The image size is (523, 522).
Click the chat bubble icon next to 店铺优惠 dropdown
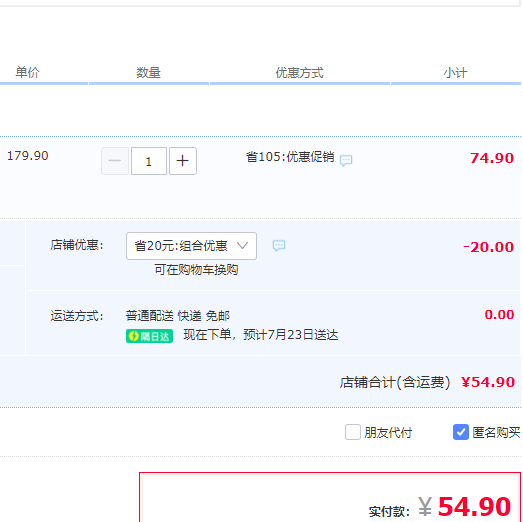tap(279, 246)
